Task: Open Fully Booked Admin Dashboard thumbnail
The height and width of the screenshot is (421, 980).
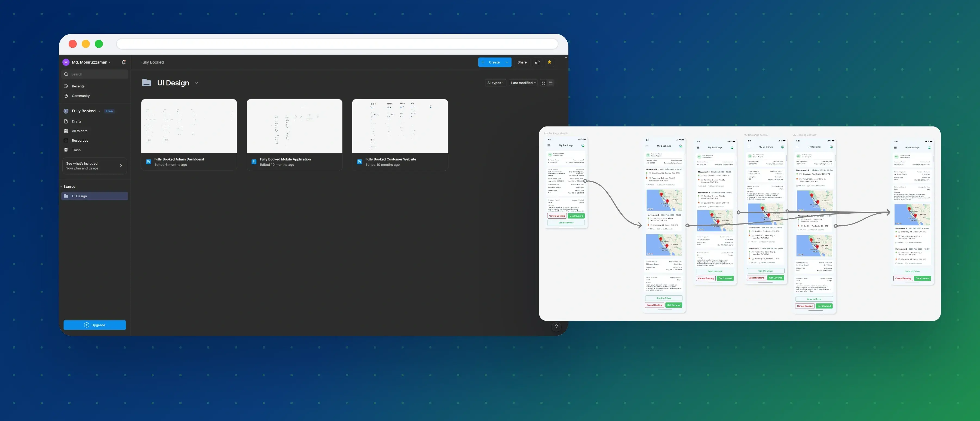Action: click(x=189, y=126)
